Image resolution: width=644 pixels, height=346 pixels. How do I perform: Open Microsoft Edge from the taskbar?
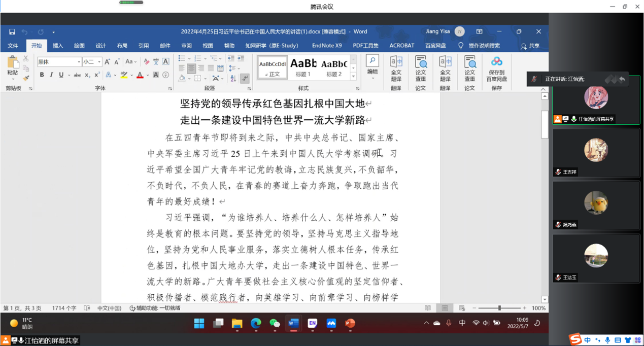pyautogui.click(x=256, y=324)
